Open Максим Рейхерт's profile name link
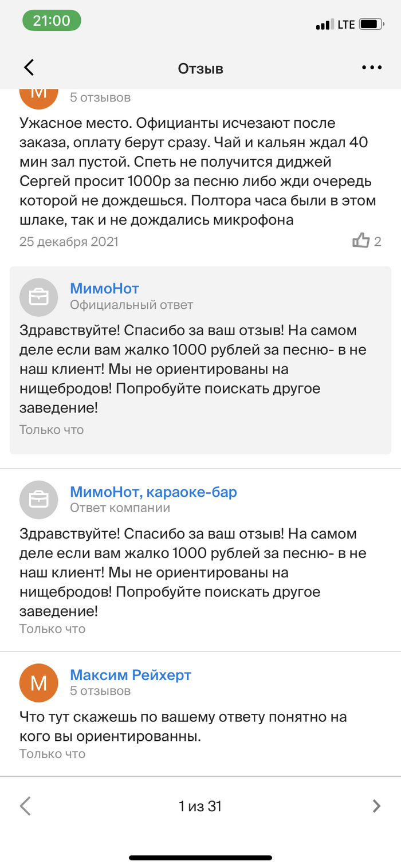 click(x=130, y=675)
